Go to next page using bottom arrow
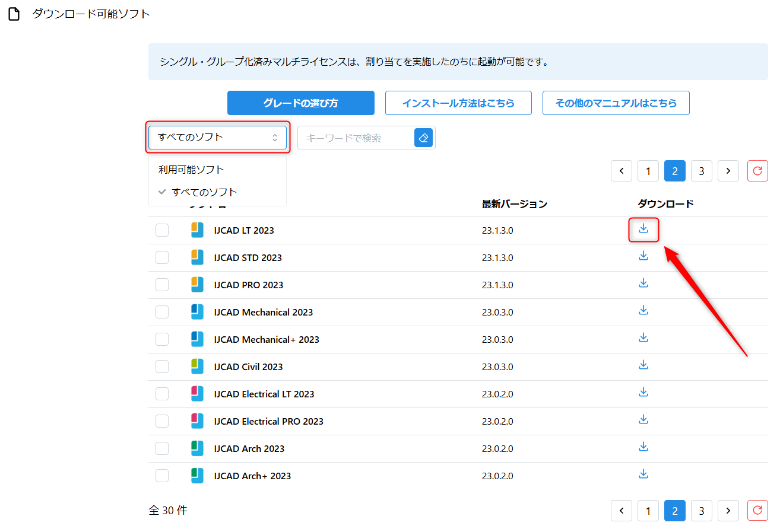 [728, 510]
